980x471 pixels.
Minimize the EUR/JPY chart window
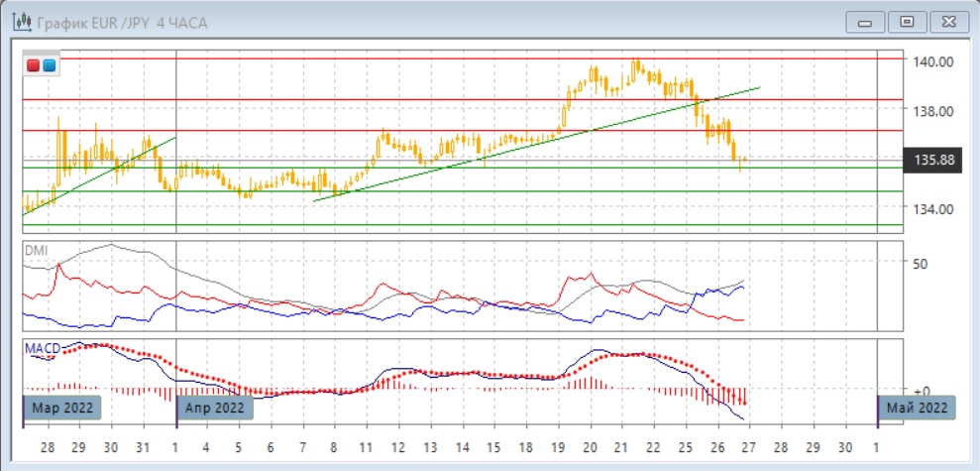[x=866, y=22]
